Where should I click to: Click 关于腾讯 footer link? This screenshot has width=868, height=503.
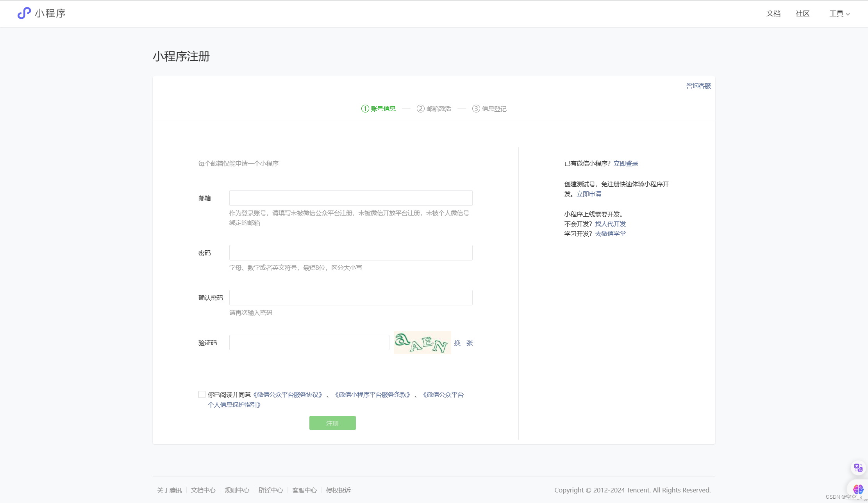pyautogui.click(x=170, y=490)
